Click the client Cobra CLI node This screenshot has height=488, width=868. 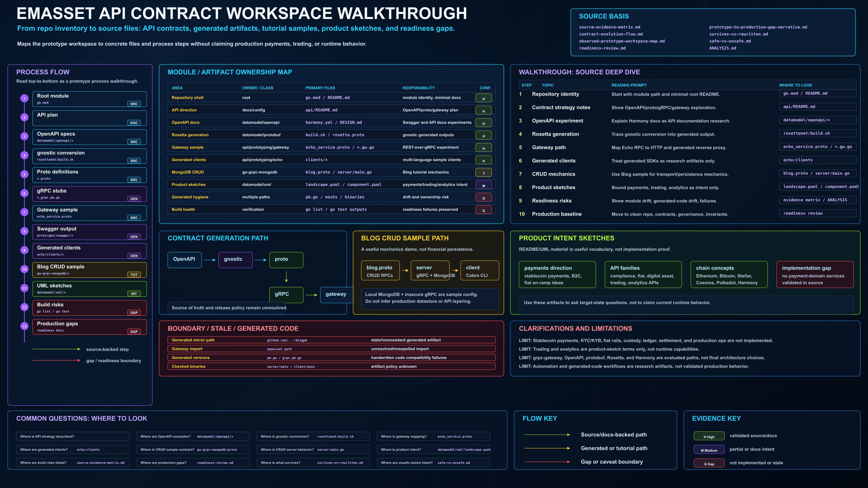tap(480, 271)
